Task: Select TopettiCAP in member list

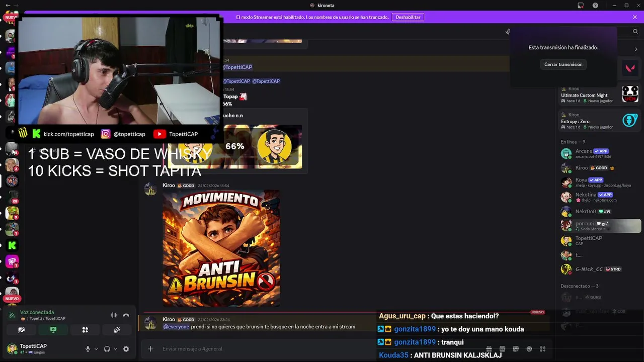Action: tap(600, 240)
